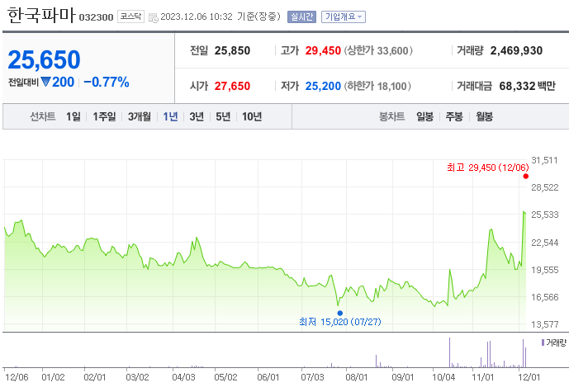
Task: Click the 최고 29,450 (12/06) chart label
Action: (488, 168)
